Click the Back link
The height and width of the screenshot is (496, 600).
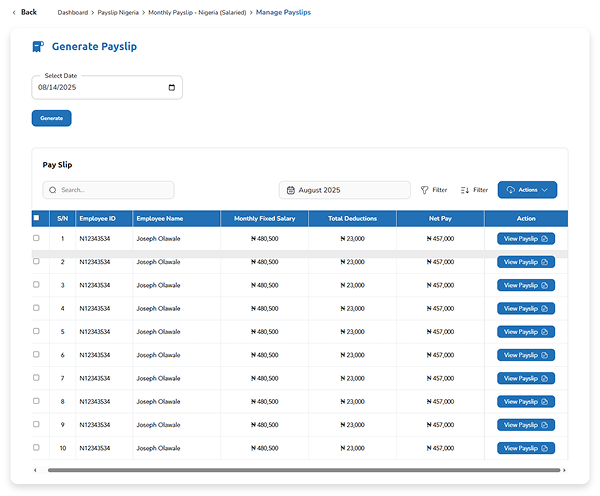pos(29,12)
